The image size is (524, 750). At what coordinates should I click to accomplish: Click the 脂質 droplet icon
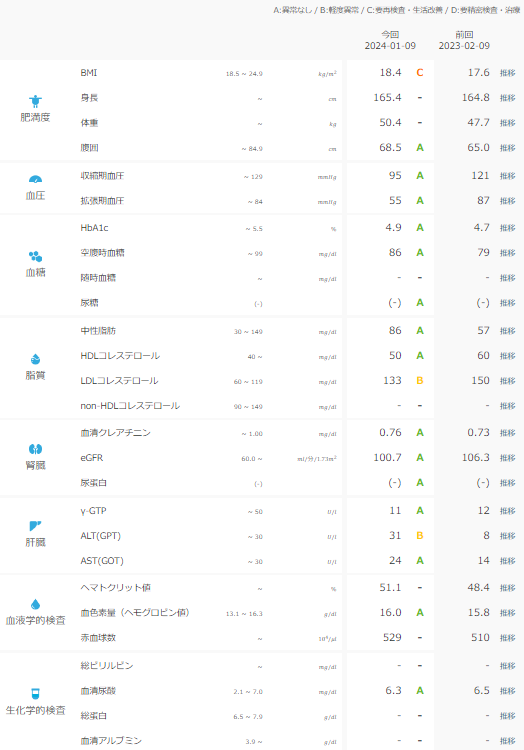pos(35,359)
